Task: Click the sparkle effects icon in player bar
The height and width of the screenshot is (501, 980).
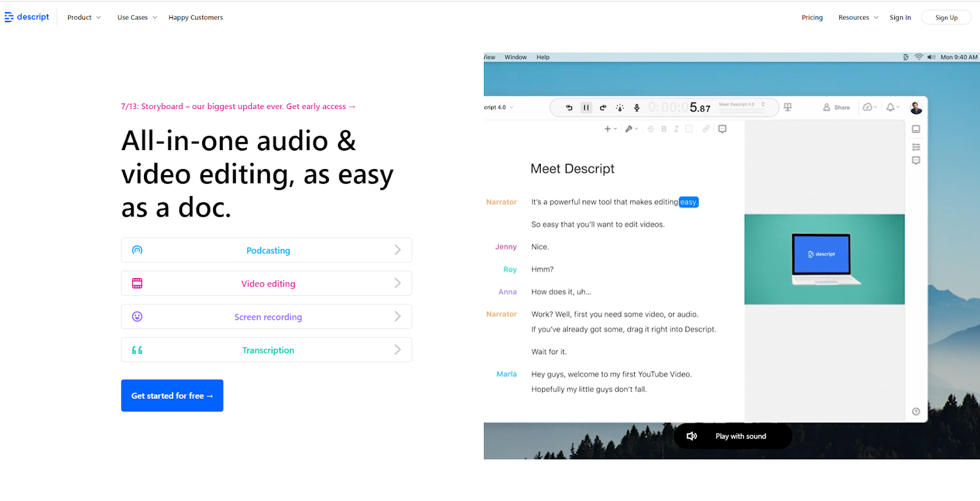Action: click(x=620, y=108)
